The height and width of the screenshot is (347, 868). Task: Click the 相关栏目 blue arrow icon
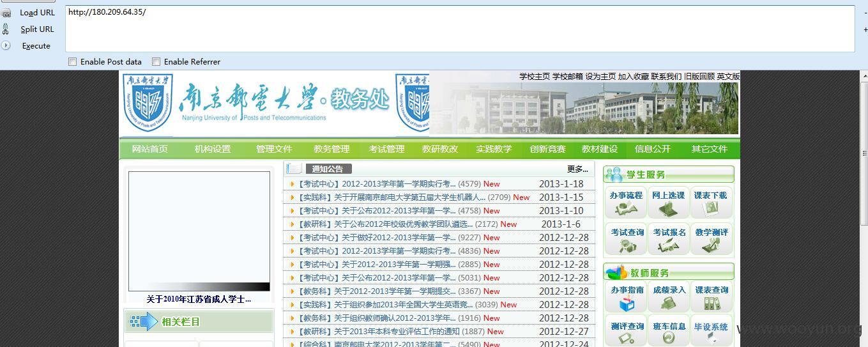pos(143,321)
